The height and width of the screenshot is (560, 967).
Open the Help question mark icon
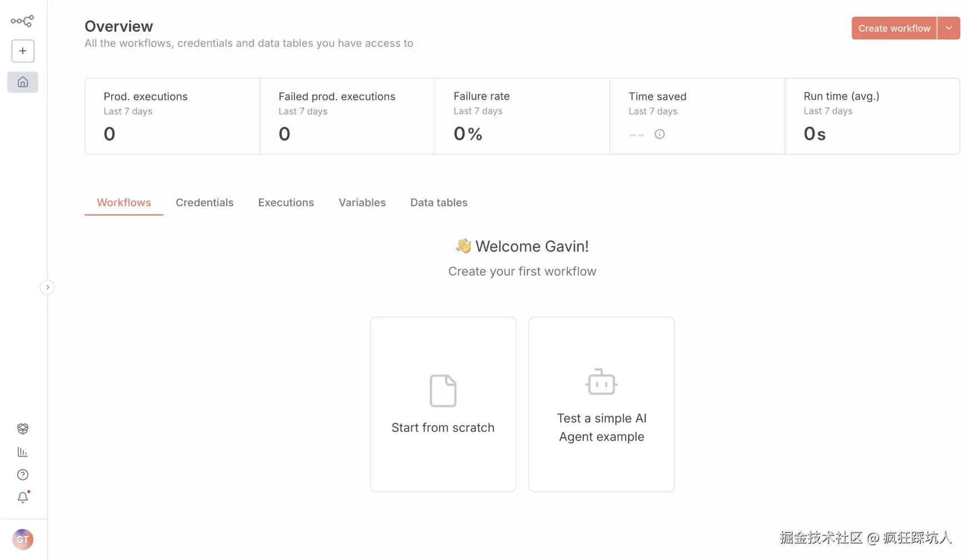click(23, 475)
